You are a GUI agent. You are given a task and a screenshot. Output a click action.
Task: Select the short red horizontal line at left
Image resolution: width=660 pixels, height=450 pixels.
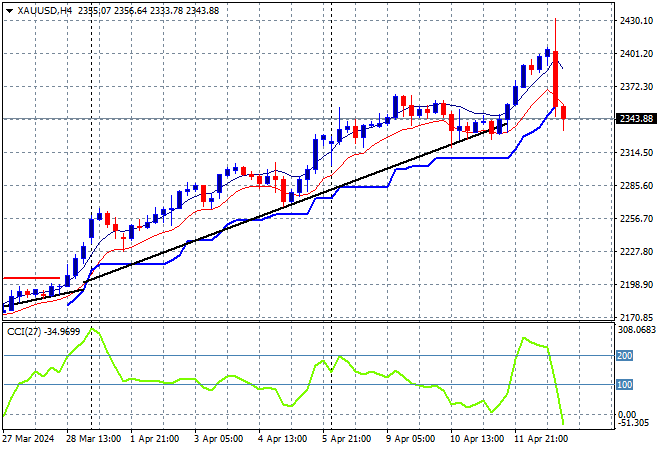pos(30,278)
